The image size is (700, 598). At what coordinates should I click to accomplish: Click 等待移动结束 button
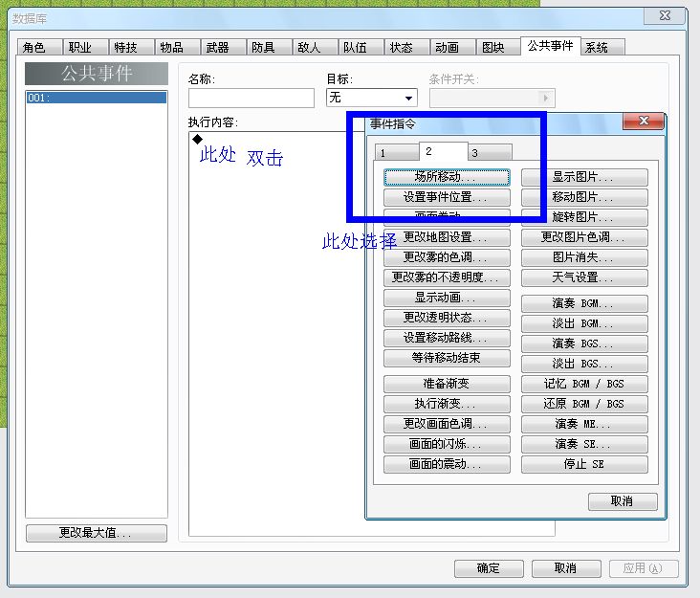pos(447,358)
